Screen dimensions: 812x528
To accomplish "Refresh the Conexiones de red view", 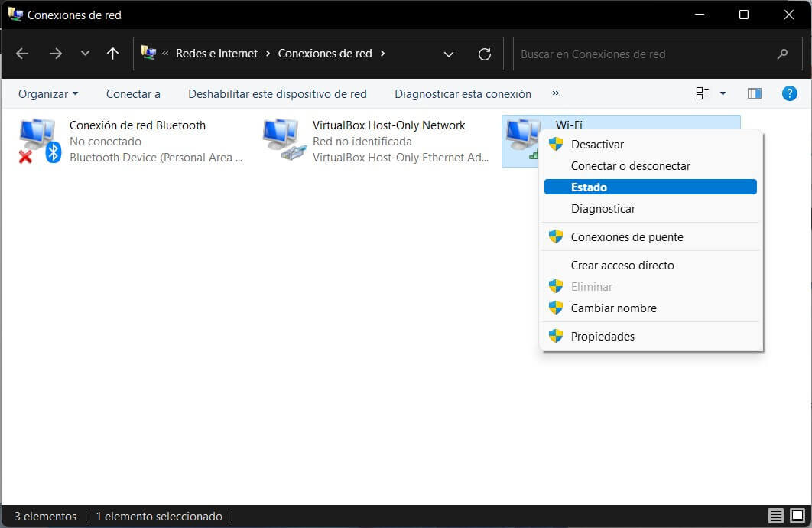I will [x=485, y=54].
